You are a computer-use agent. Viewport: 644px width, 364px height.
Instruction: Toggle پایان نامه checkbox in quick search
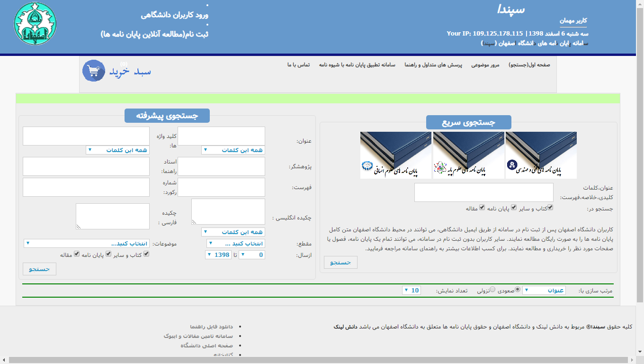(x=514, y=207)
